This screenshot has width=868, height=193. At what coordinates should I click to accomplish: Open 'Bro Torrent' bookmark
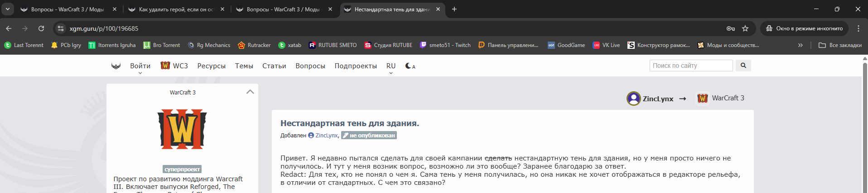[x=162, y=45]
